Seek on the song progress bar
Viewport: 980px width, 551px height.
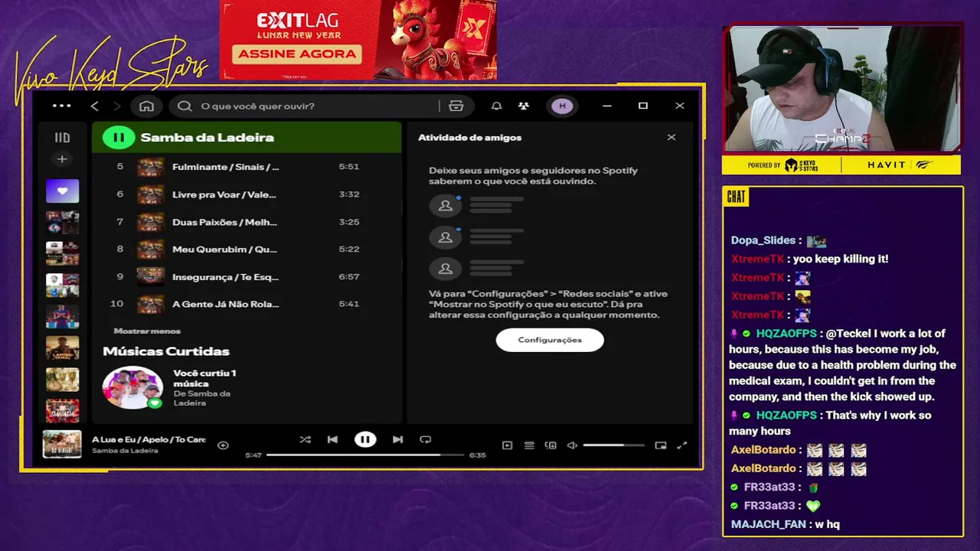365,455
